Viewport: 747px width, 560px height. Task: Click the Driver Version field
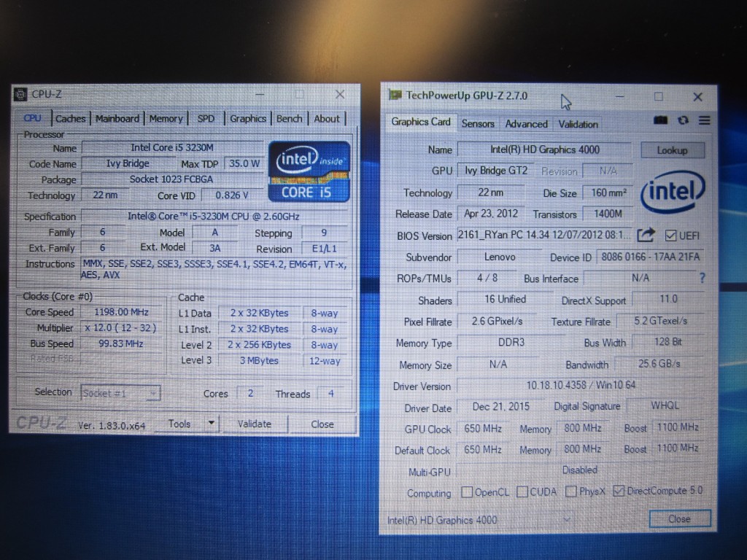click(580, 385)
